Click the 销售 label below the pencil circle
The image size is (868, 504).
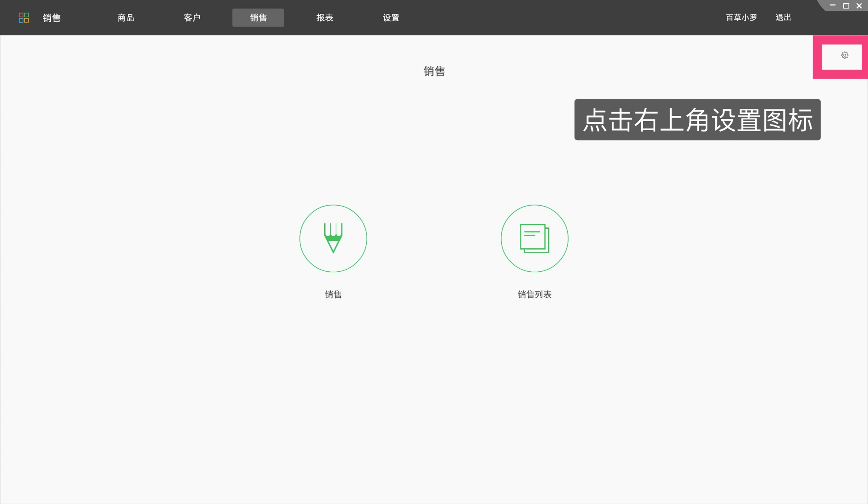pos(333,294)
